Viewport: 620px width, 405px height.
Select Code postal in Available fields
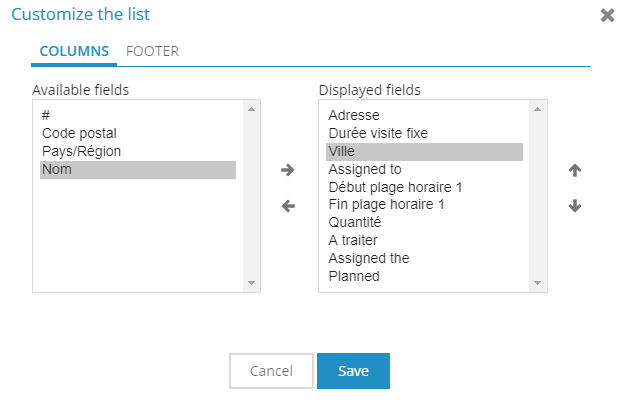tap(138, 133)
